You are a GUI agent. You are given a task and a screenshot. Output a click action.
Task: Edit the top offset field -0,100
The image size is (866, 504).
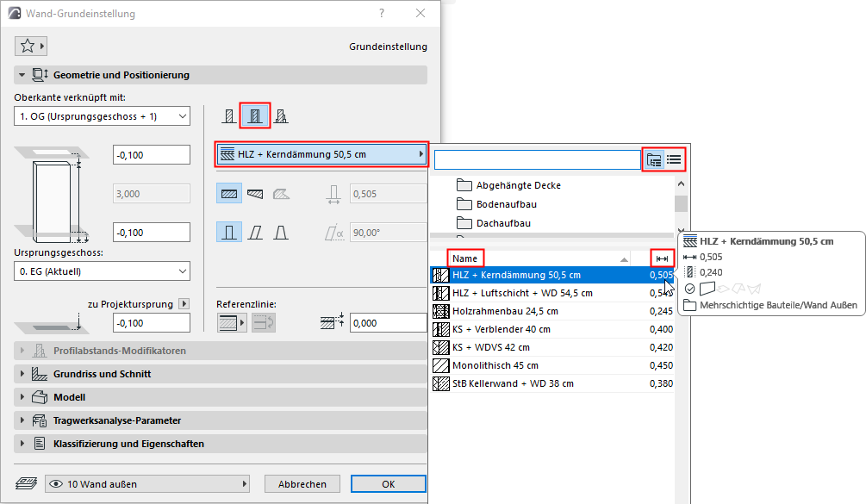(152, 155)
